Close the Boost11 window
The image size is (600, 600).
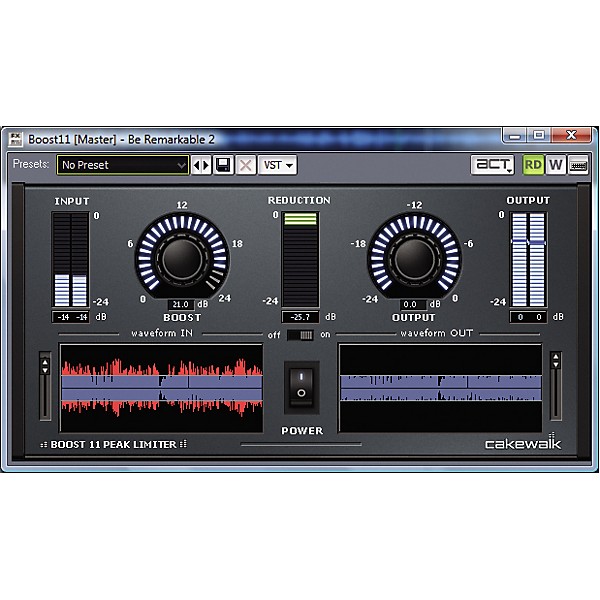tap(571, 135)
